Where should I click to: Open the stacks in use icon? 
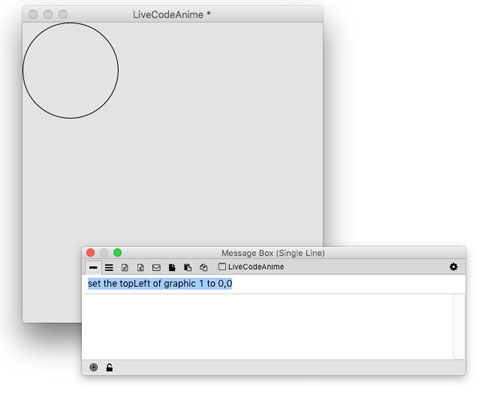pyautogui.click(x=203, y=267)
